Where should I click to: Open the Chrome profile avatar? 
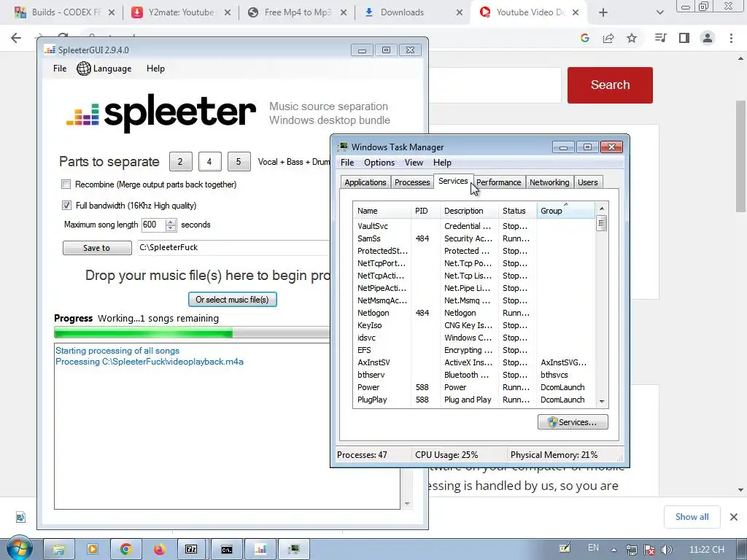coord(708,38)
